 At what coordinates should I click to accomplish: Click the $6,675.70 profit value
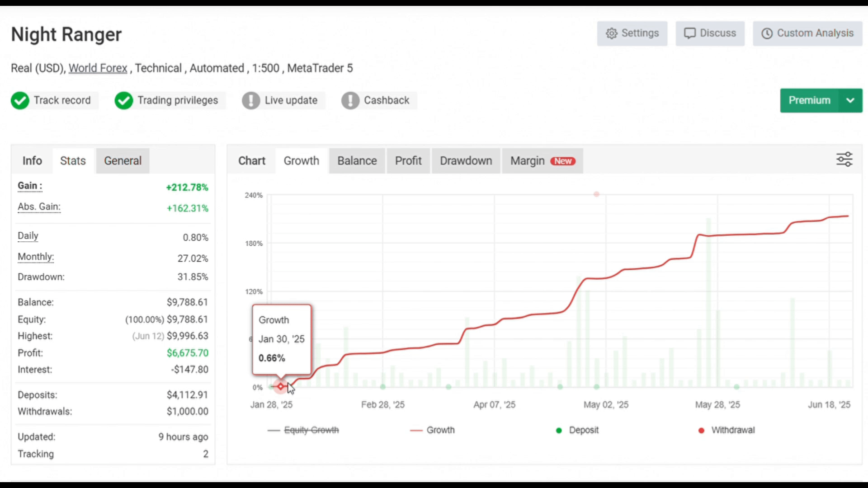188,353
